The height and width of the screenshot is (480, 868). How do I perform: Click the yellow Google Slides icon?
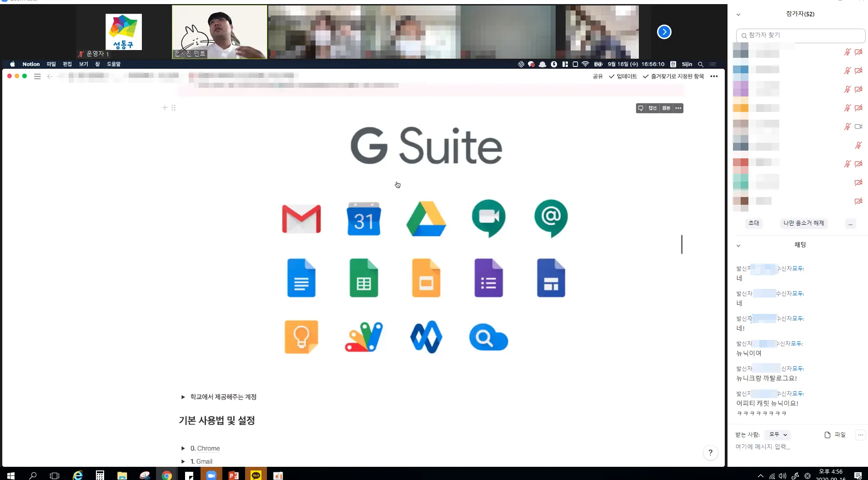point(426,278)
